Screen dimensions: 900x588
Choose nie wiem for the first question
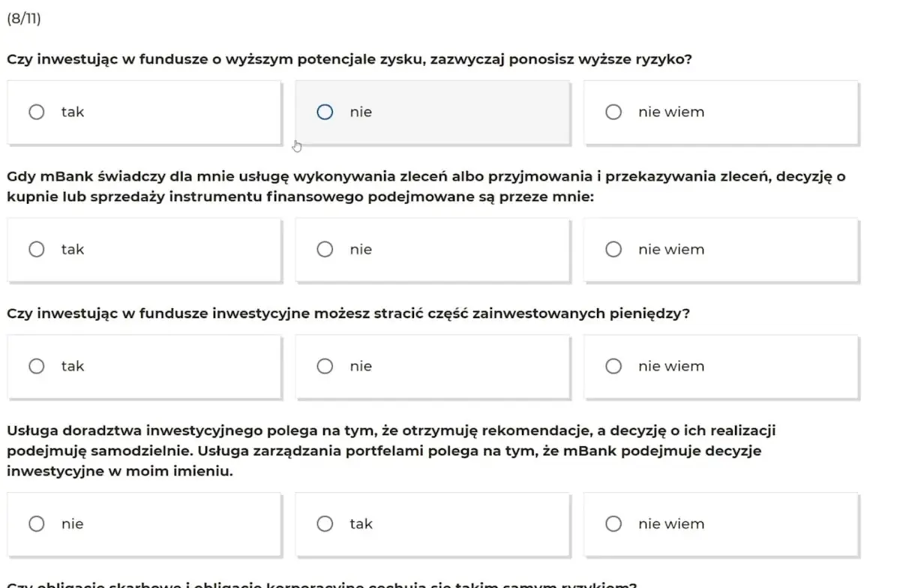point(720,112)
